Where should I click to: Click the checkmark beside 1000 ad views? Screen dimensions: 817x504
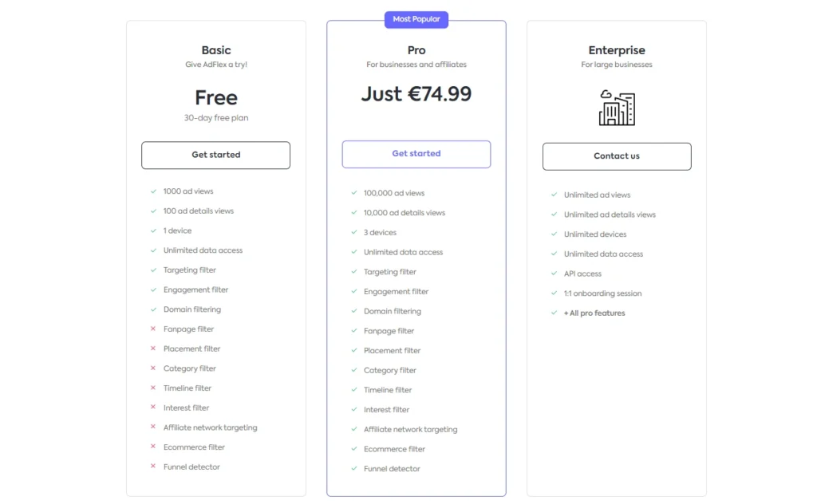coord(155,191)
